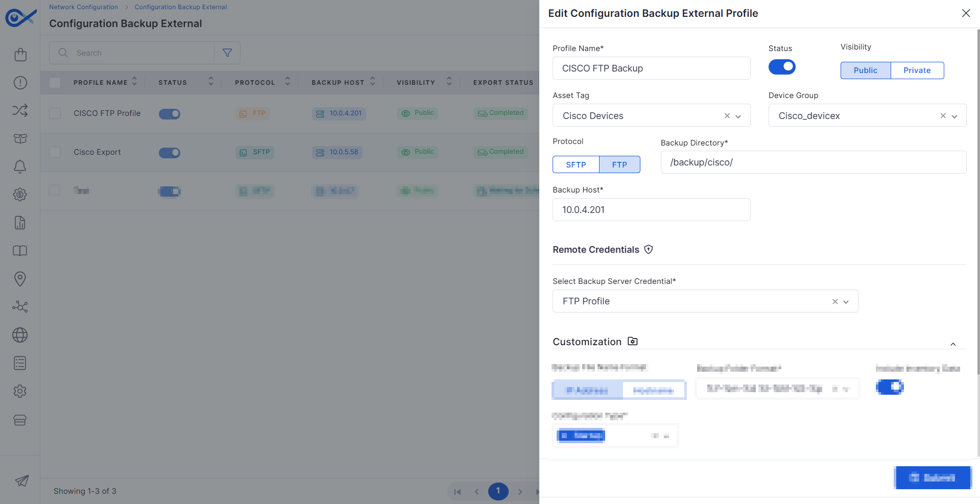Click the Customization folder icon

click(x=633, y=341)
